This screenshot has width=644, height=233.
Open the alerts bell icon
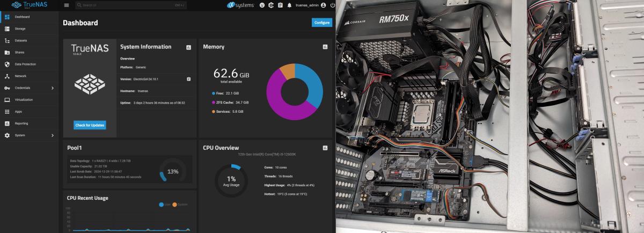click(290, 5)
